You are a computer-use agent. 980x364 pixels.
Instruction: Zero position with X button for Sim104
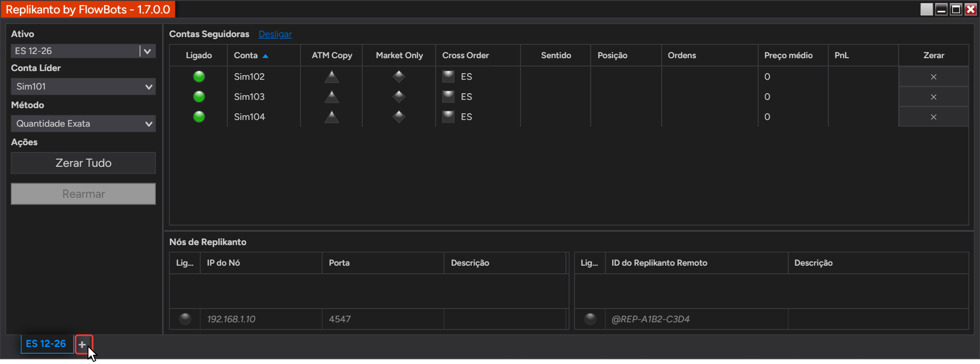[933, 117]
